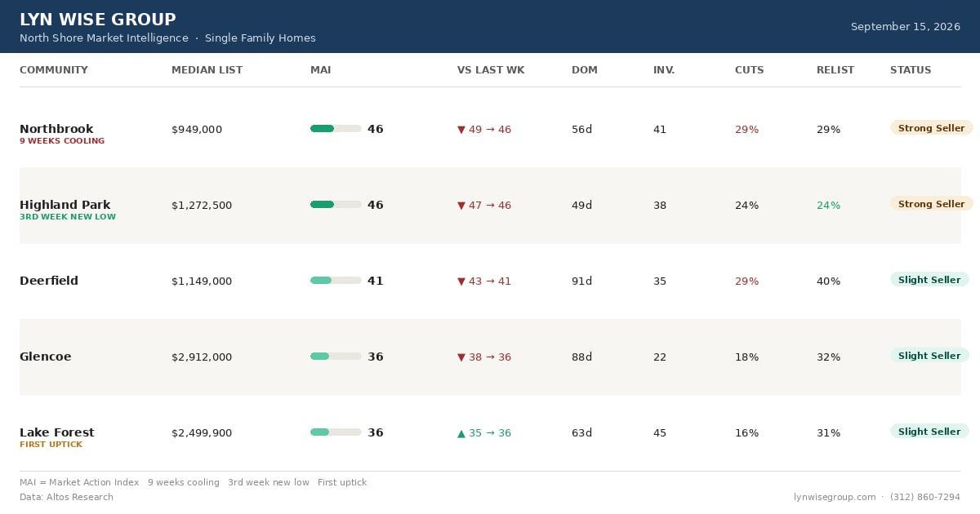Image resolution: width=980 pixels, height=514 pixels.
Task: Click Glencoe's red down-arrow trend indicator
Action: click(461, 357)
